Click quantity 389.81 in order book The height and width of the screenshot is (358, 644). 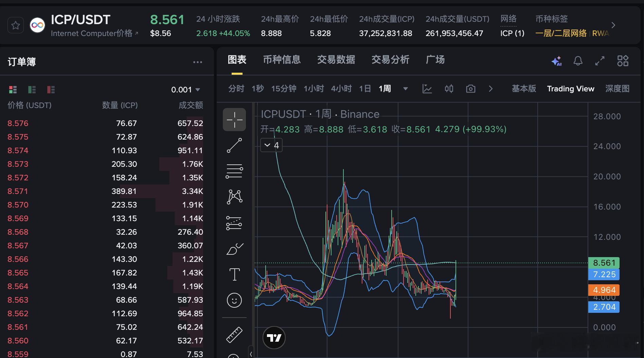pos(124,191)
